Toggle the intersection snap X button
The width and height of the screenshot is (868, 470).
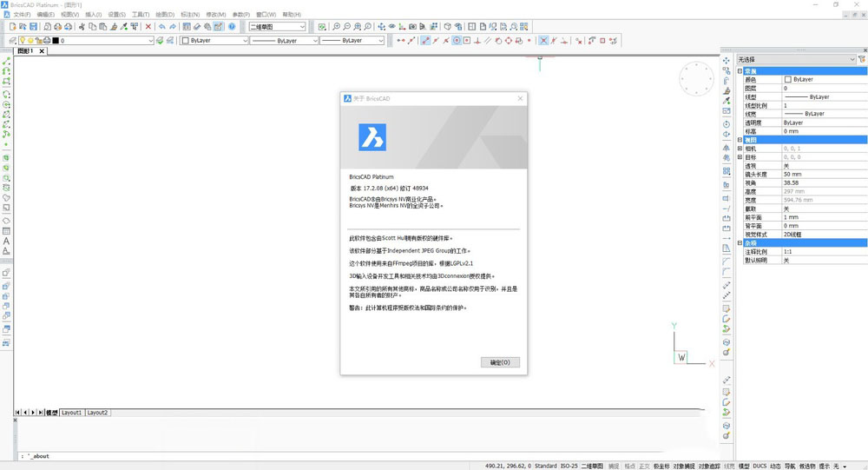click(543, 41)
